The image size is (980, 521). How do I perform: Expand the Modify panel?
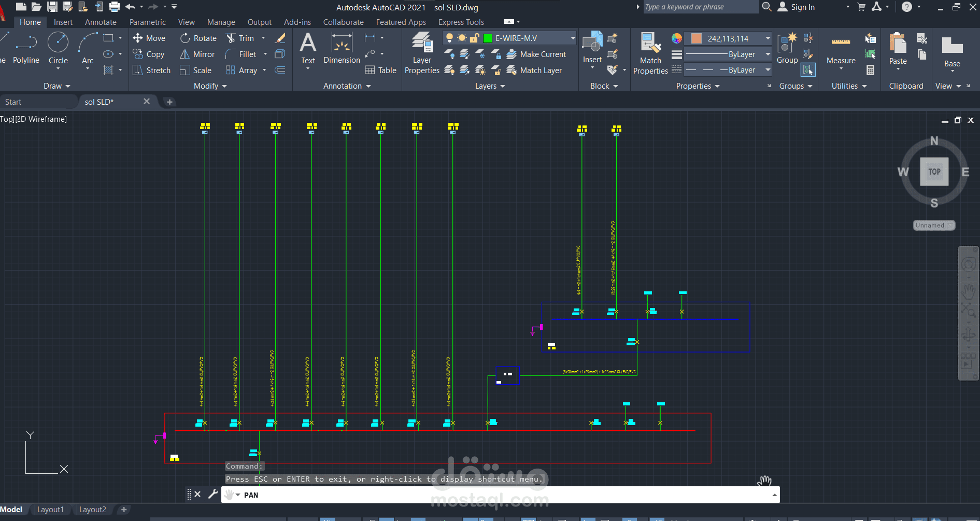tap(210, 86)
